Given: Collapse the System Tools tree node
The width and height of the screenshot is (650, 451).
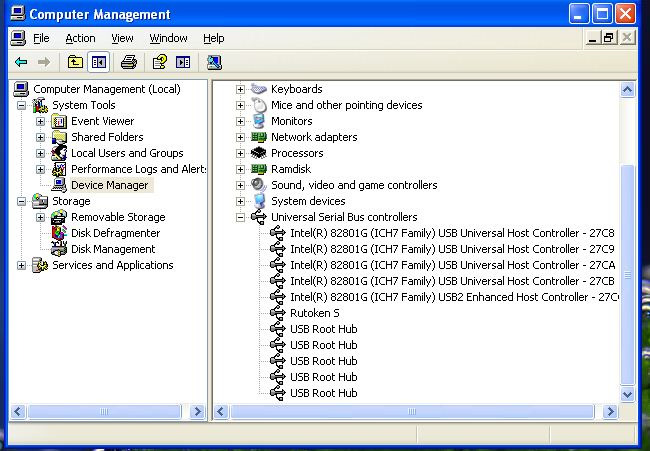Looking at the screenshot, I should [x=21, y=105].
